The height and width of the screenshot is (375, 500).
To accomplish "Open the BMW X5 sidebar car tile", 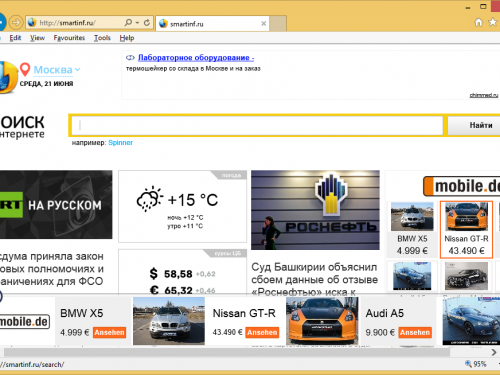I will click(412, 229).
